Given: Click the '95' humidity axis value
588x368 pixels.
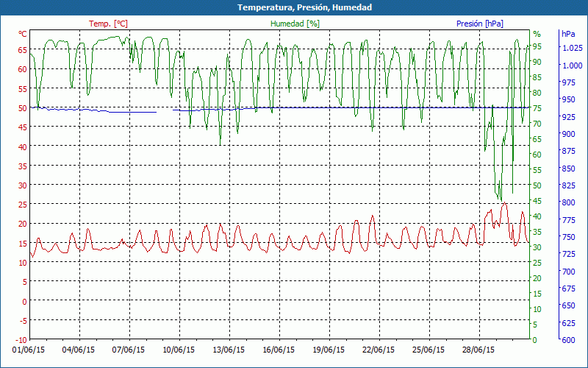Looking at the screenshot, I should coord(537,46).
